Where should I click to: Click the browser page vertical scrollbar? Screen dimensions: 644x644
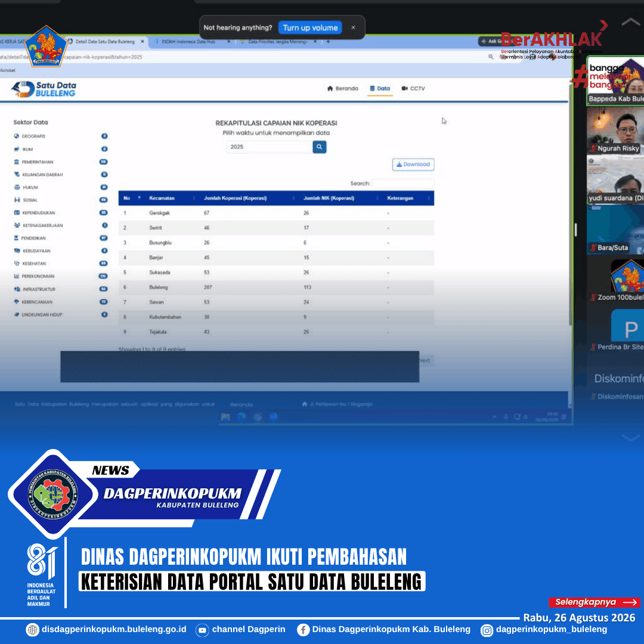pyautogui.click(x=571, y=205)
